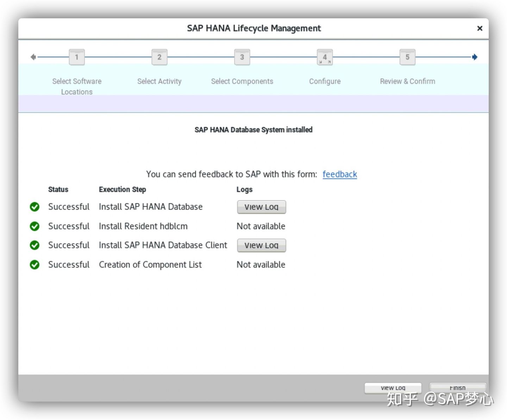The height and width of the screenshot is (420, 507).
Task: Click green check for Creation of Component List
Action: pos(35,265)
